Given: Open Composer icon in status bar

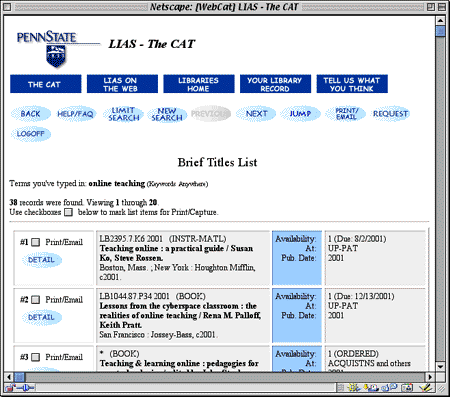Looking at the screenshot, I should tap(425, 387).
